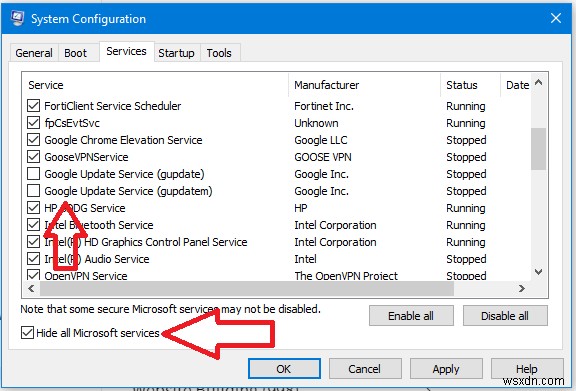Open the Tools tab
The width and height of the screenshot is (576, 391).
click(219, 53)
